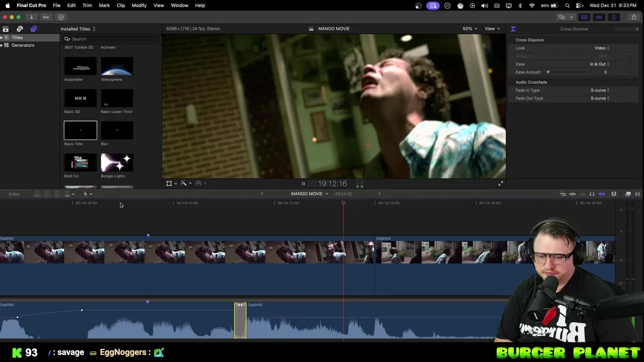644x362 pixels.
Task: Show the Transitions browser
Action: click(x=637, y=194)
